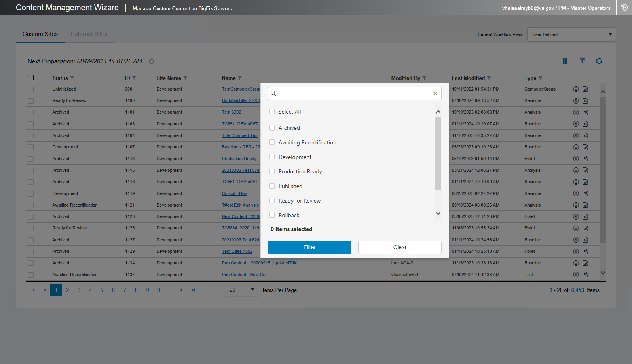Click the pagination ellipsis for more pages
Image resolution: width=632 pixels, height=364 pixels.
point(171,290)
